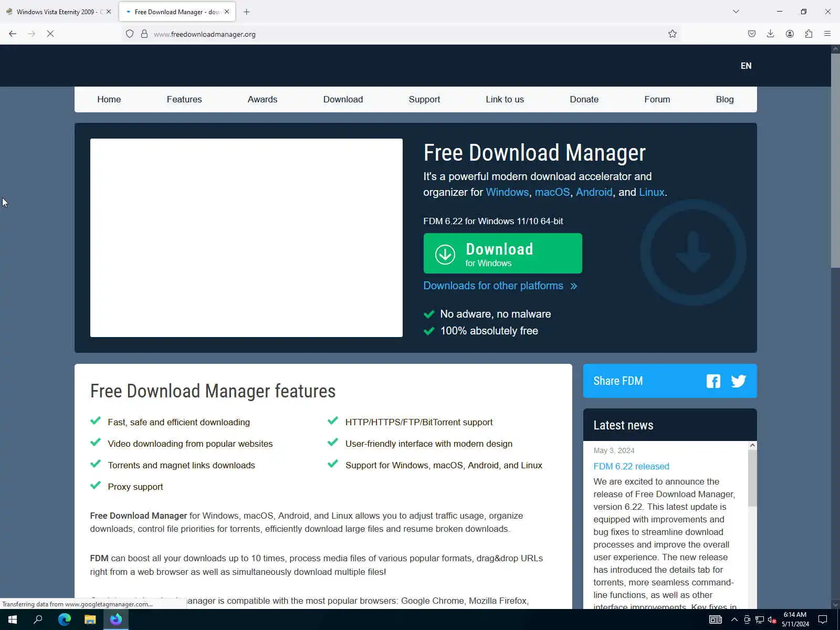Screen dimensions: 840x630
Task: Close the Windows Vista Eternity tab
Action: pos(109,12)
